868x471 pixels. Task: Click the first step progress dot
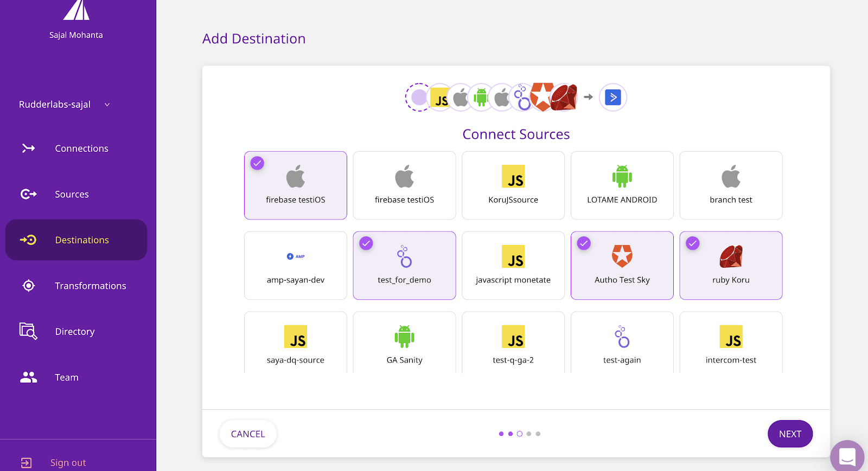coord(501,434)
